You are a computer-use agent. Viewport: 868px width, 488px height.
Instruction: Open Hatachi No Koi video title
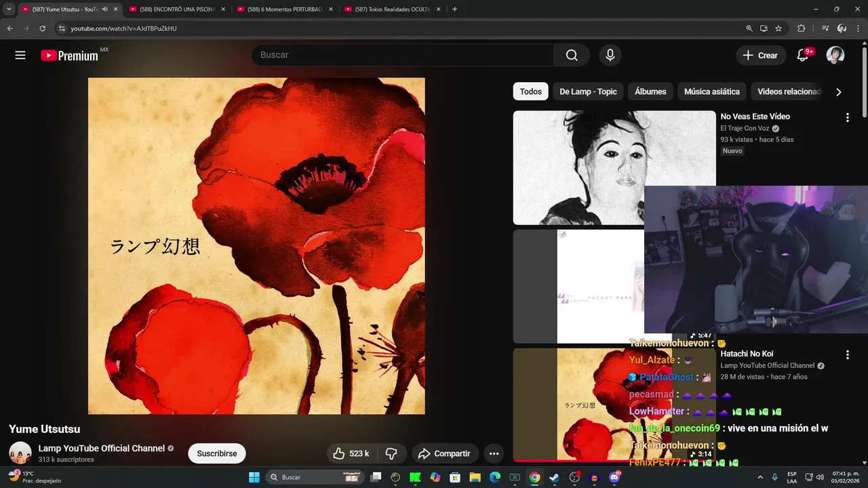click(x=747, y=354)
